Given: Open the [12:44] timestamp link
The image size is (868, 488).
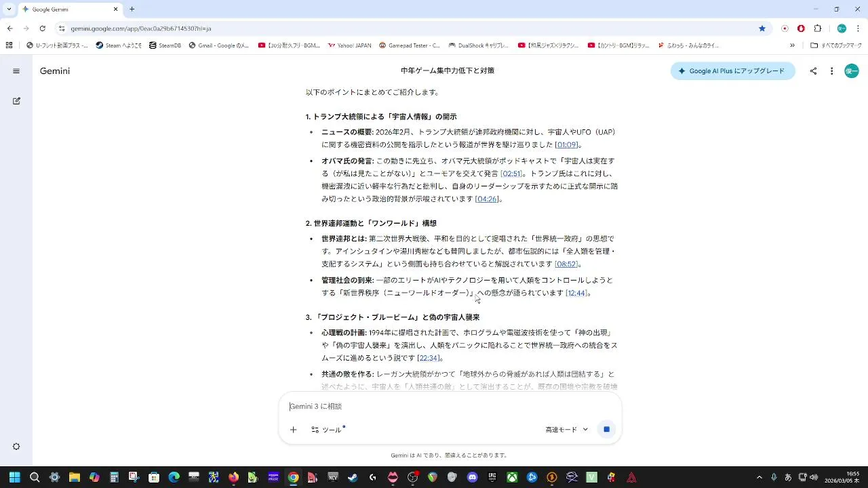Looking at the screenshot, I should pyautogui.click(x=576, y=293).
